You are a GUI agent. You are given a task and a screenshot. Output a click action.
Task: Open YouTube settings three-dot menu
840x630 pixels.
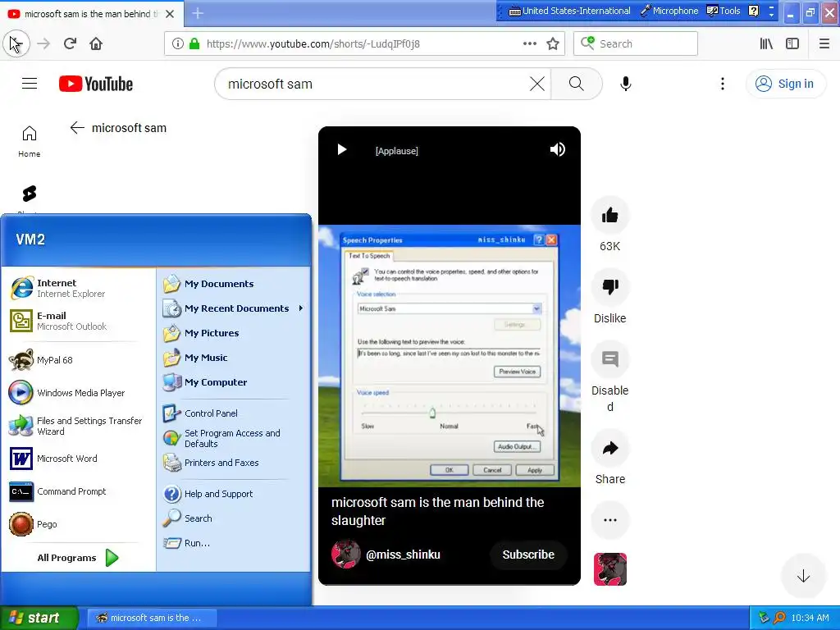tap(722, 84)
